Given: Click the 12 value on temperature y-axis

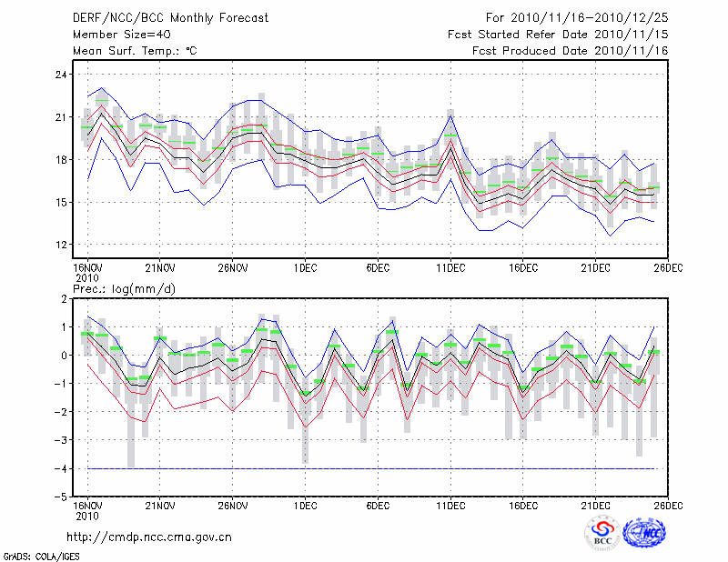Looking at the screenshot, I should tap(61, 245).
